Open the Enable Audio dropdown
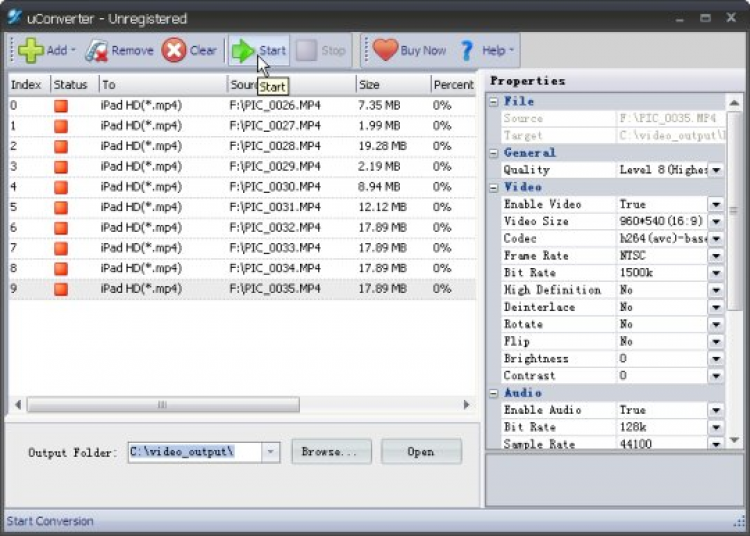Viewport: 750px width, 536px height. (716, 410)
